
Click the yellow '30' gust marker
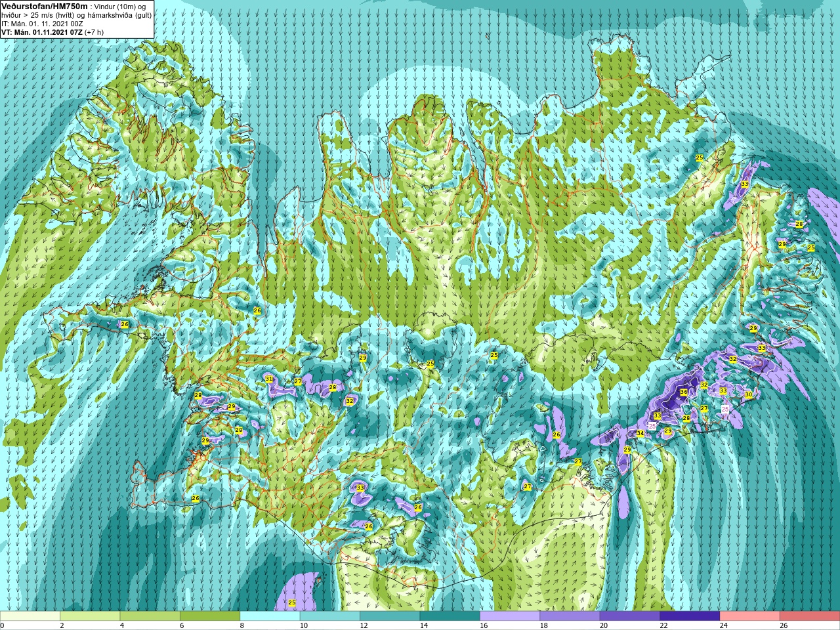pyautogui.click(x=748, y=394)
